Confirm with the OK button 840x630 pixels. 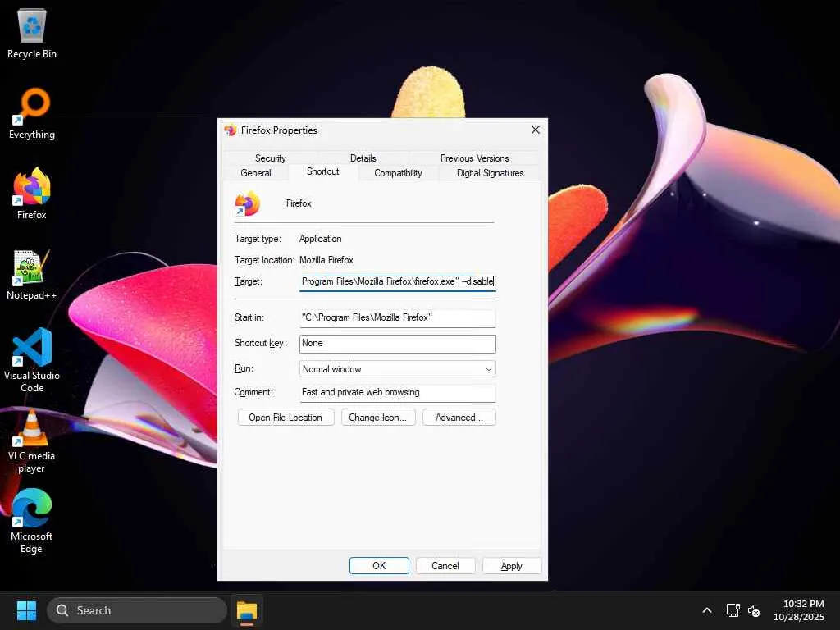tap(379, 566)
